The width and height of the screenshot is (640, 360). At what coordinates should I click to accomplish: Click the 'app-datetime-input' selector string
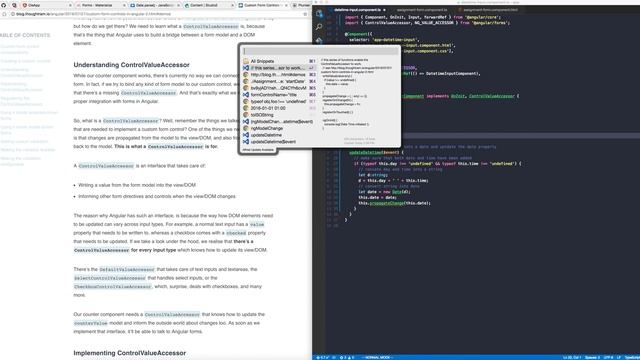pyautogui.click(x=395, y=40)
